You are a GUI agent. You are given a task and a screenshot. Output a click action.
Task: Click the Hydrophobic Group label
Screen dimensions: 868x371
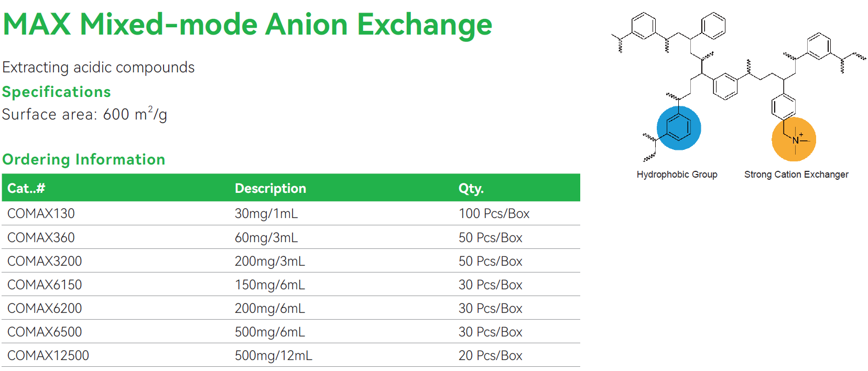677,174
